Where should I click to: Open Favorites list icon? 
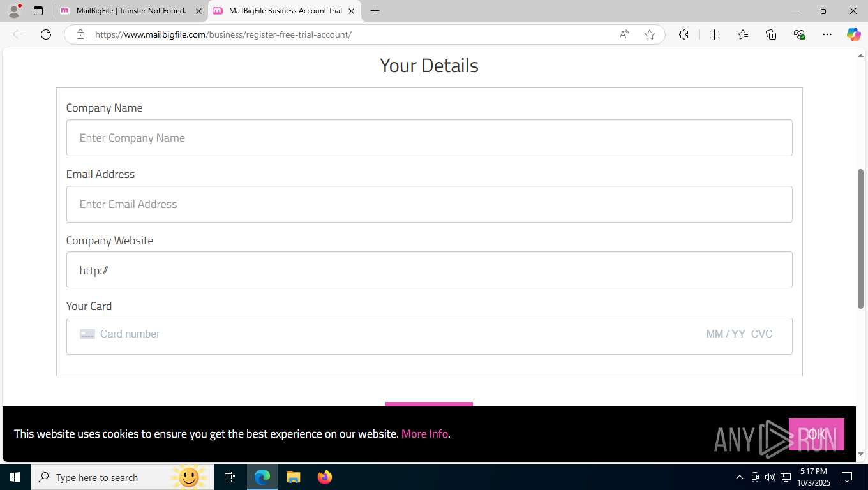[743, 34]
